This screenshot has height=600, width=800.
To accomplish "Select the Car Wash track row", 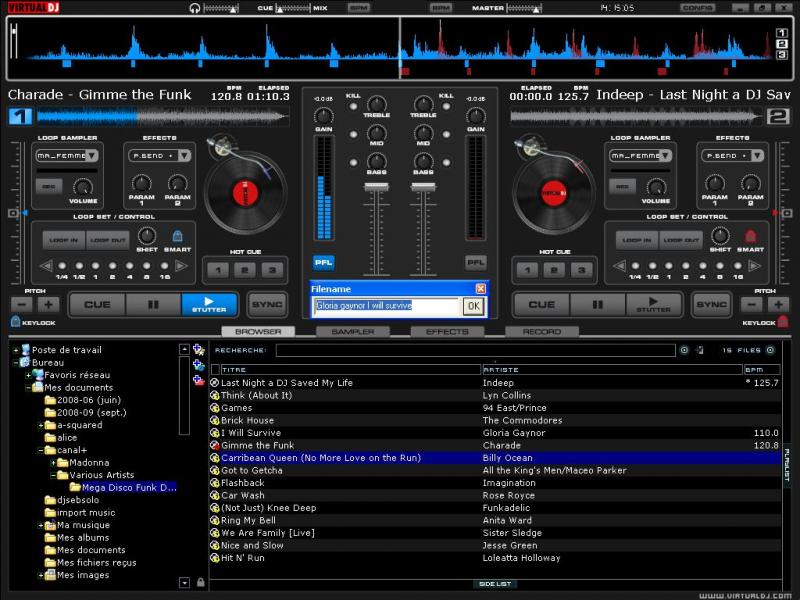I will coord(243,495).
